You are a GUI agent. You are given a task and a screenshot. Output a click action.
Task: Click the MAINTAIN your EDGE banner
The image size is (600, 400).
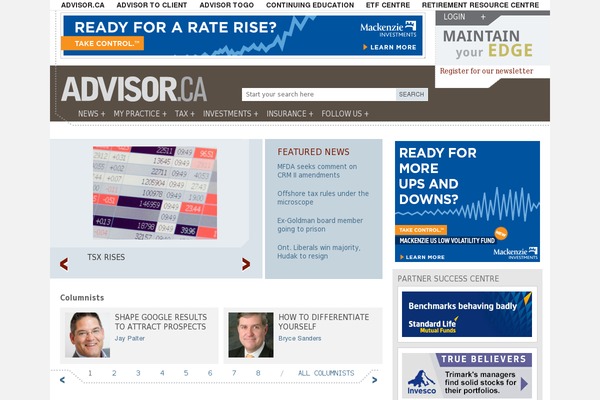(x=488, y=43)
